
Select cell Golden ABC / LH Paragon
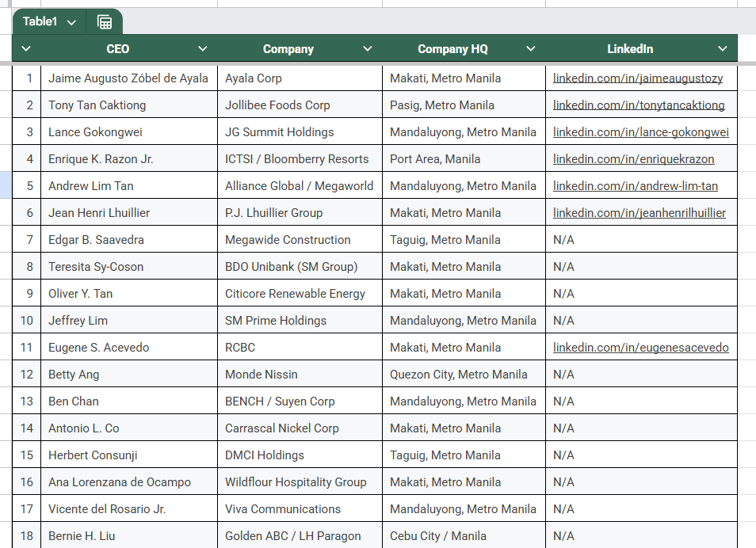(x=300, y=536)
